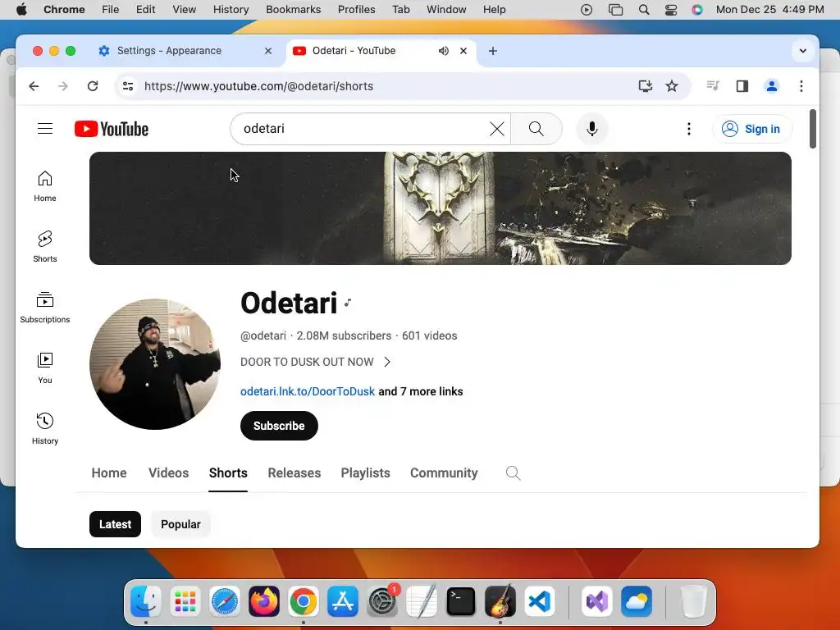
Task: Show the 7 more links
Action: point(421,391)
